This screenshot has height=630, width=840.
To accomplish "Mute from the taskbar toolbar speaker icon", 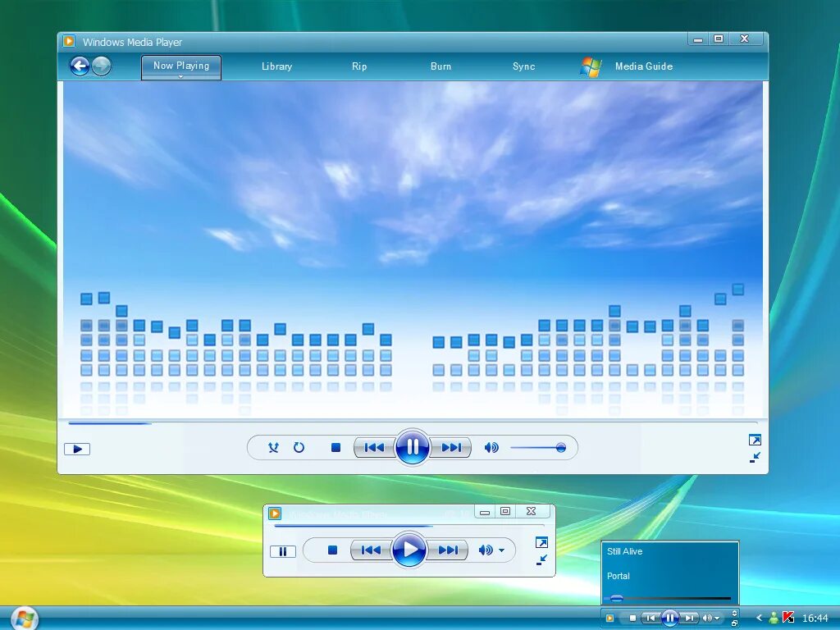I will coord(707,618).
